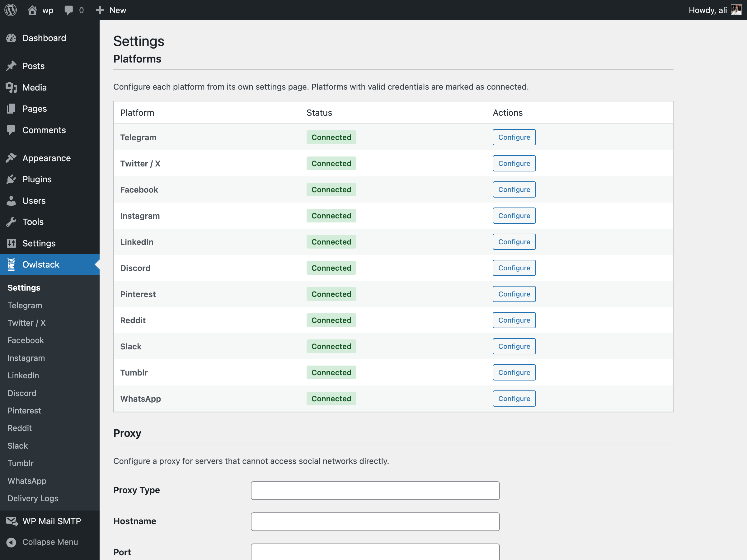Open the comments bubble icon in admin bar

pyautogui.click(x=68, y=10)
